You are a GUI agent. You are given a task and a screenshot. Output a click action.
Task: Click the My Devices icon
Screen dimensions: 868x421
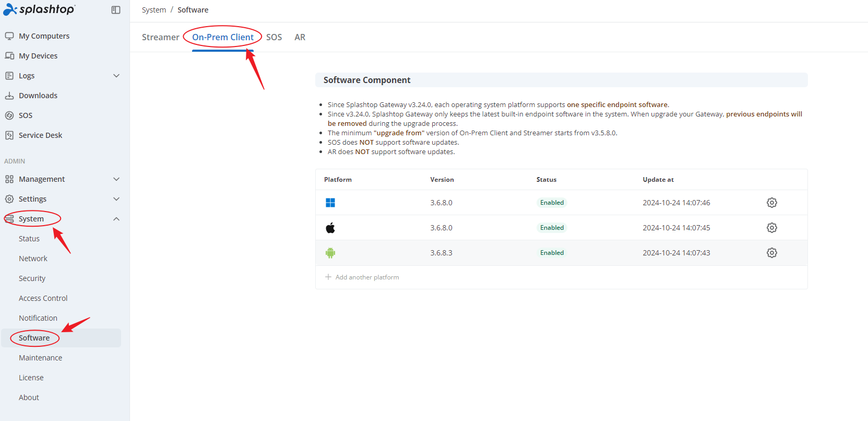[9, 56]
